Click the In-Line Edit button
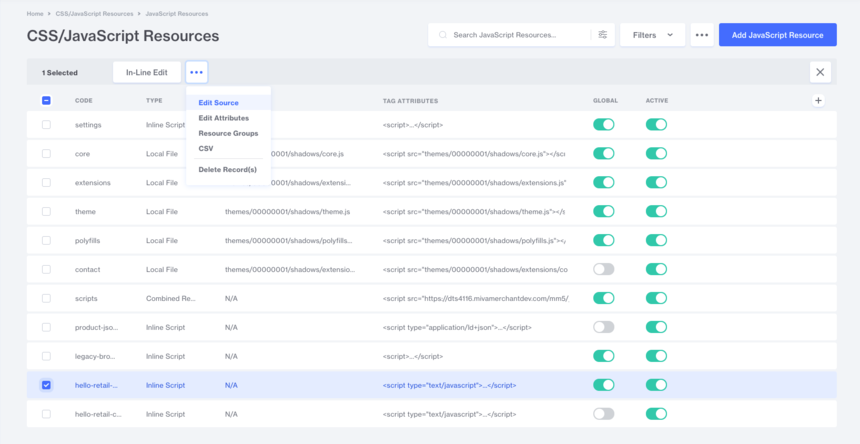 146,72
